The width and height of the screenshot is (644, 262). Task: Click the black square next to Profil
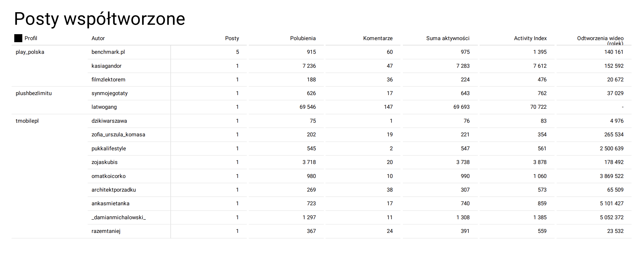pyautogui.click(x=18, y=38)
